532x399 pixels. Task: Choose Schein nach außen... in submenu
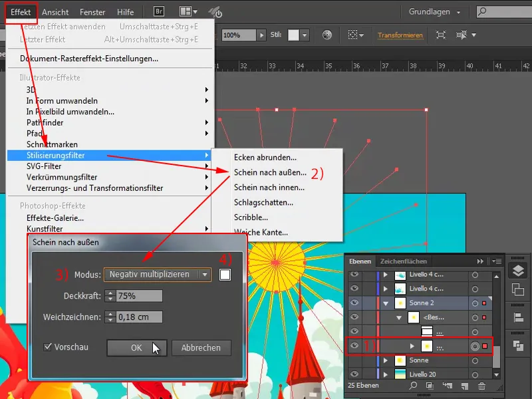point(270,172)
